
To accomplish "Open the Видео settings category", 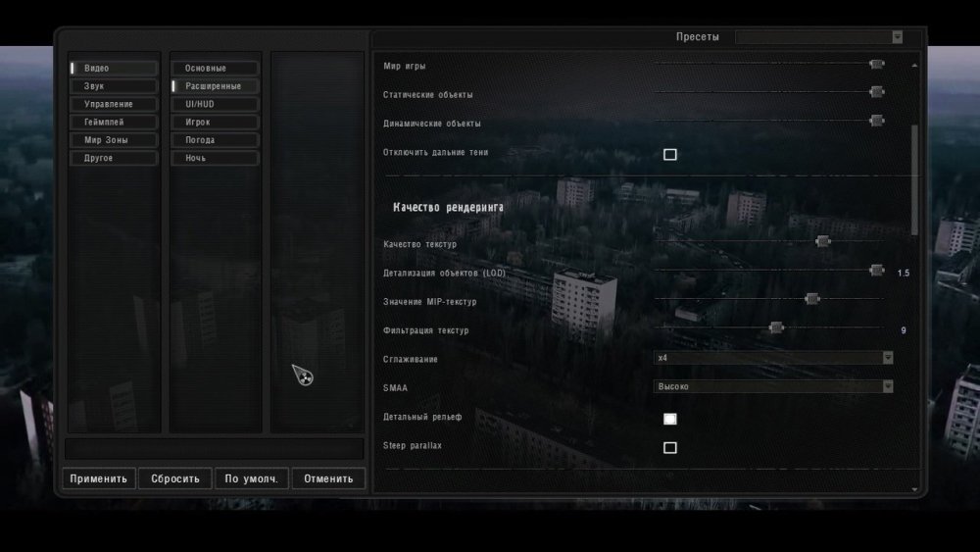I will point(114,69).
